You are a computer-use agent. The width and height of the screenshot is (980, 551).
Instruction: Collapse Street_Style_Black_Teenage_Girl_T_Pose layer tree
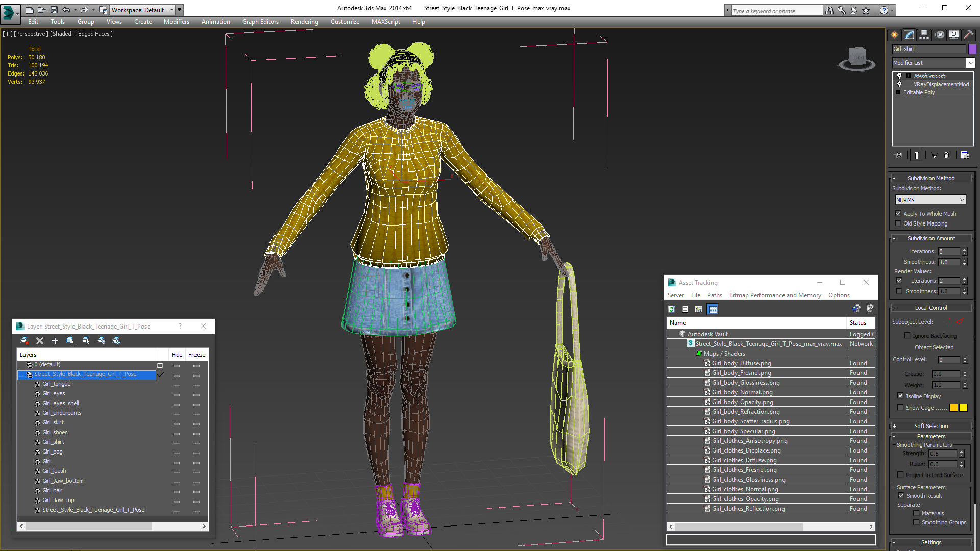[x=22, y=374]
